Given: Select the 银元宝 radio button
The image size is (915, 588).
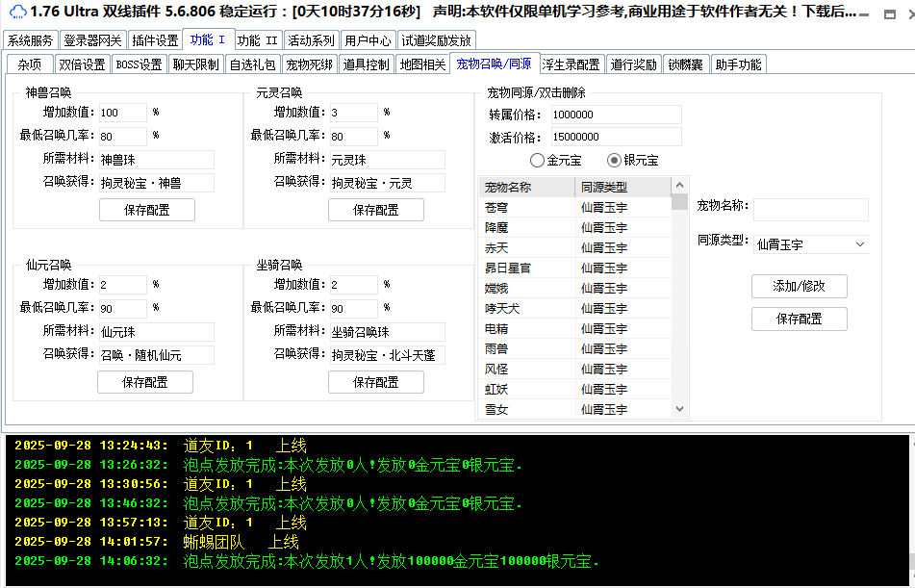Looking at the screenshot, I should pos(614,161).
